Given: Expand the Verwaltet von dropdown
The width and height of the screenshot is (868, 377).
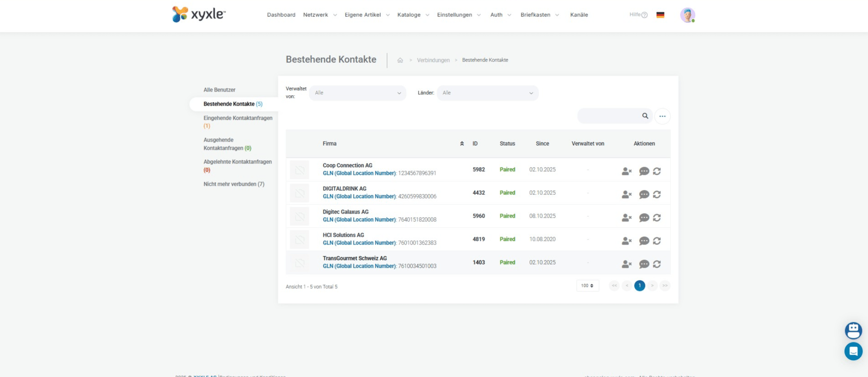Looking at the screenshot, I should (358, 93).
